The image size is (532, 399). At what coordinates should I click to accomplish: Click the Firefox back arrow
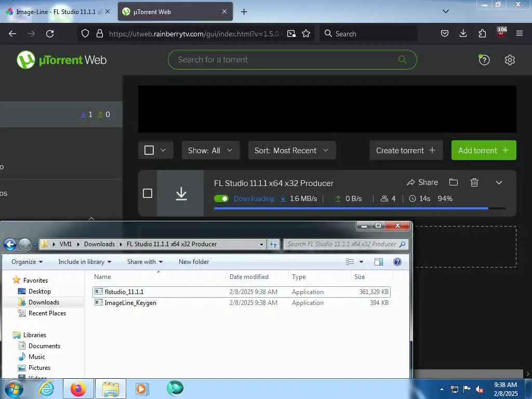[12, 34]
